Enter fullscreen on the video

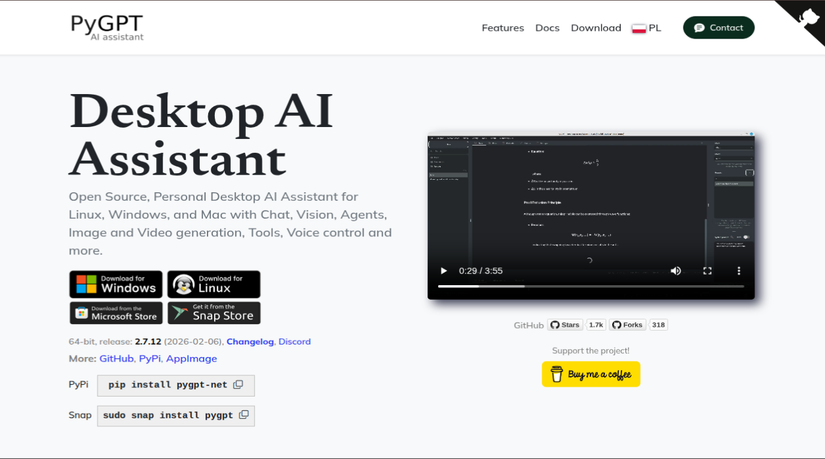click(x=707, y=271)
